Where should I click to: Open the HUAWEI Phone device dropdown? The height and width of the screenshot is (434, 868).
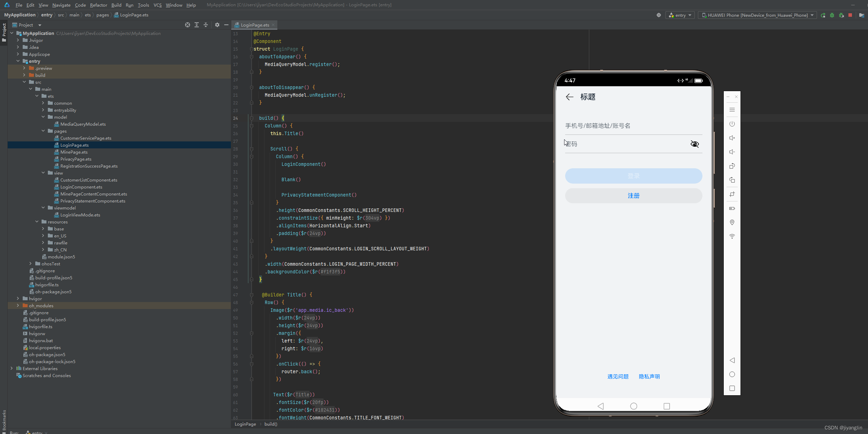(757, 15)
